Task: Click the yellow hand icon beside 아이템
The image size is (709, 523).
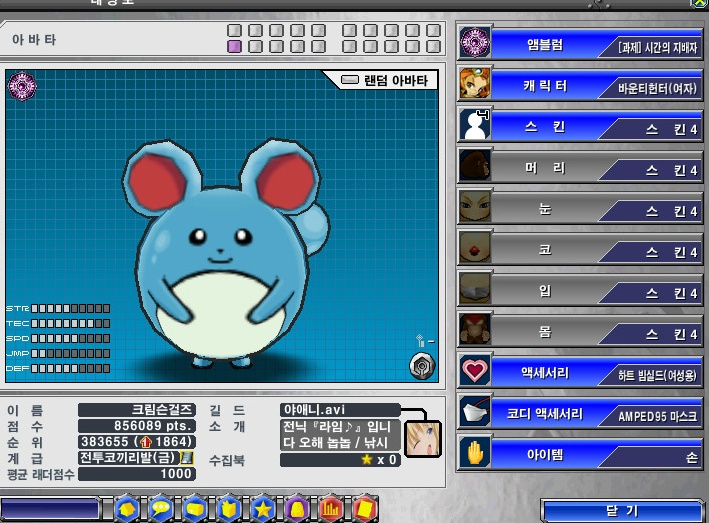Action: tap(475, 453)
